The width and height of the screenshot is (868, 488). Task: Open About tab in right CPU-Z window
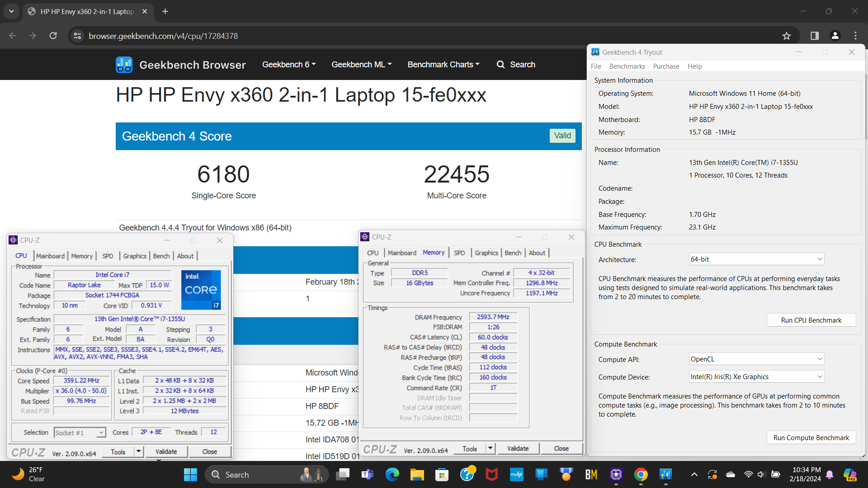tap(537, 253)
